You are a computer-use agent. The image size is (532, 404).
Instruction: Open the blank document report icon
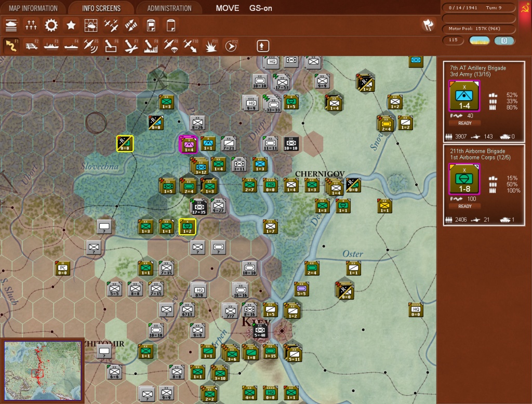click(x=171, y=25)
